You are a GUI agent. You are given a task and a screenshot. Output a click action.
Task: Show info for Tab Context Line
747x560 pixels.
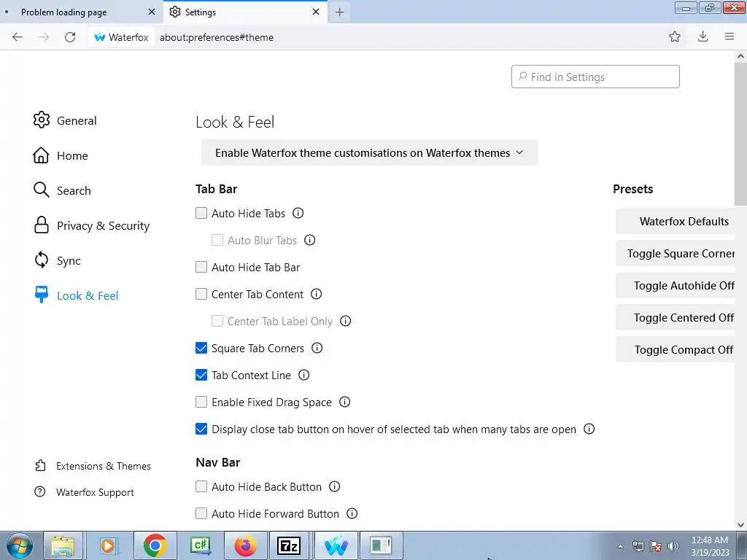coord(304,376)
